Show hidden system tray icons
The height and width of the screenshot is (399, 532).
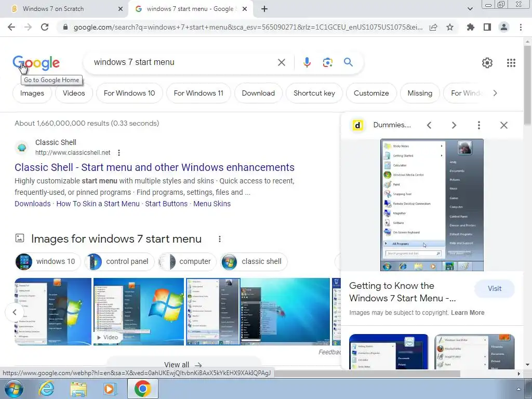(518, 389)
